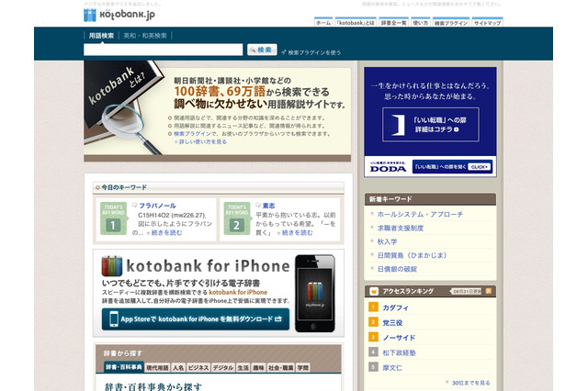Open the 素志 keyword link
Viewport: 588px width, 391px height.
(x=268, y=206)
